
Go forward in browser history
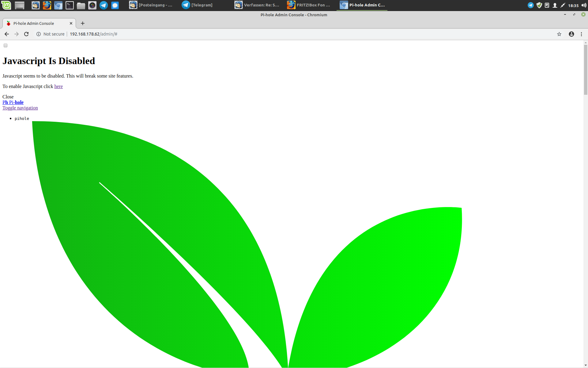[x=17, y=34]
